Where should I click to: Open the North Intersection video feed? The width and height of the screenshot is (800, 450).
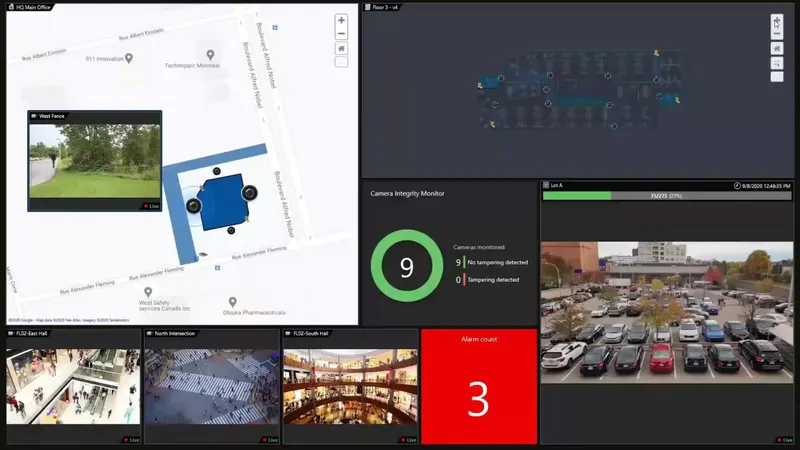pyautogui.click(x=212, y=386)
